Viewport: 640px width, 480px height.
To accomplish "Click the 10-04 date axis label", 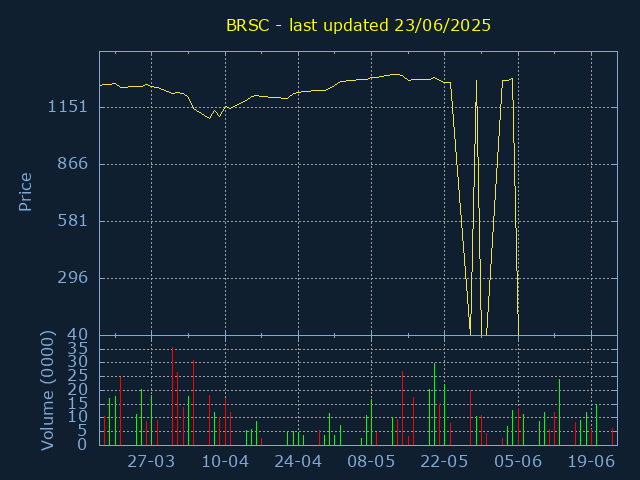I will coord(225,462).
